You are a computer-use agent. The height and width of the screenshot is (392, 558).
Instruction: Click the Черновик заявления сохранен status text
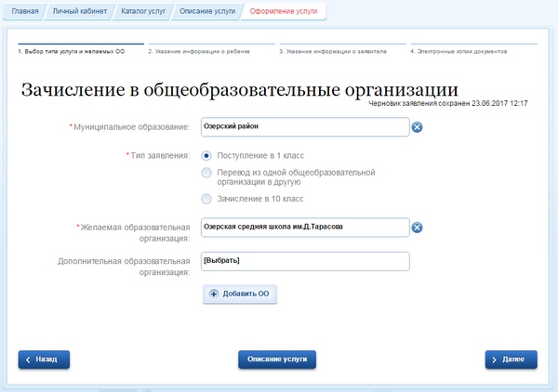(448, 103)
